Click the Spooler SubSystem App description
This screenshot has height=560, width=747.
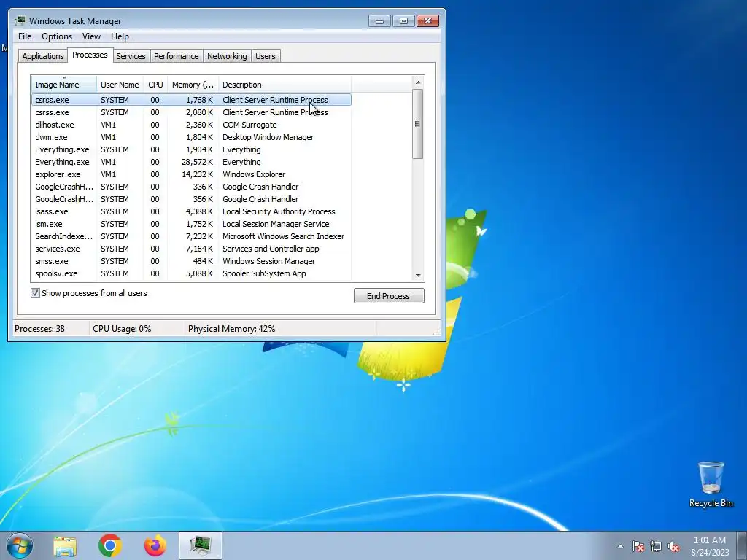pos(264,273)
